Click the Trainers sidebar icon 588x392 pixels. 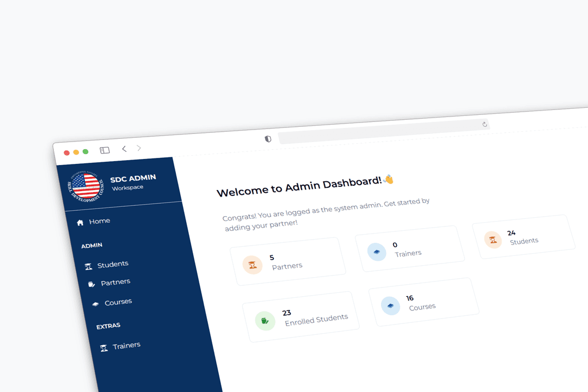click(x=104, y=348)
